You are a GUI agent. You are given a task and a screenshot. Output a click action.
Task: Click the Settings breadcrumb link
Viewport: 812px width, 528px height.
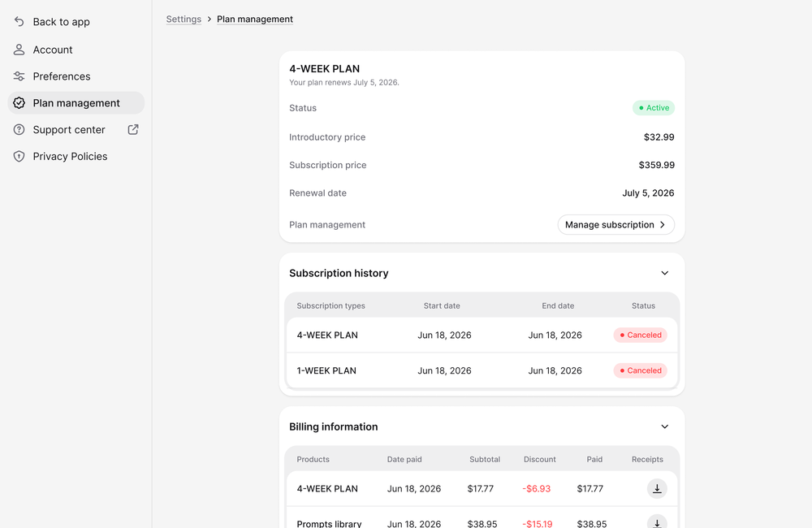tap(184, 19)
